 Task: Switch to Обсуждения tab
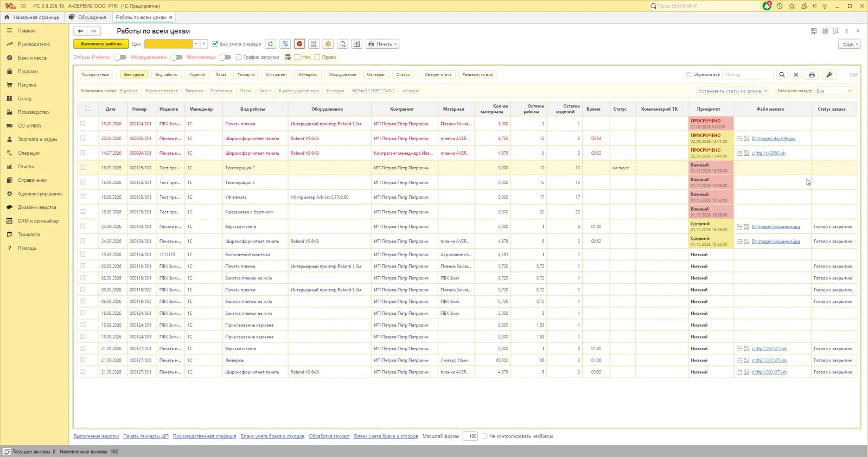click(88, 17)
